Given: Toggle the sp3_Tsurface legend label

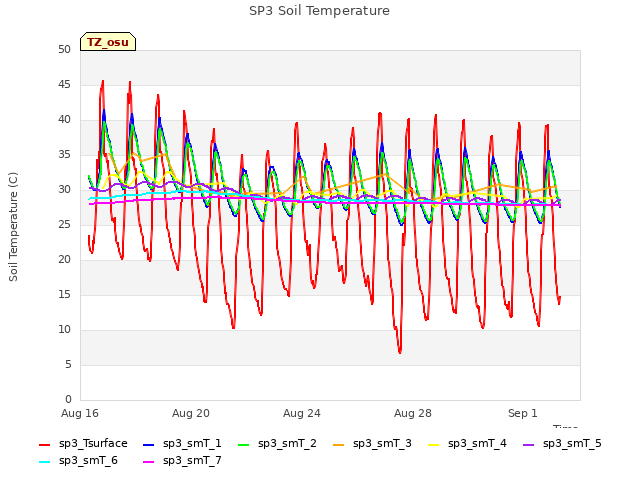Looking at the screenshot, I should (x=93, y=444).
